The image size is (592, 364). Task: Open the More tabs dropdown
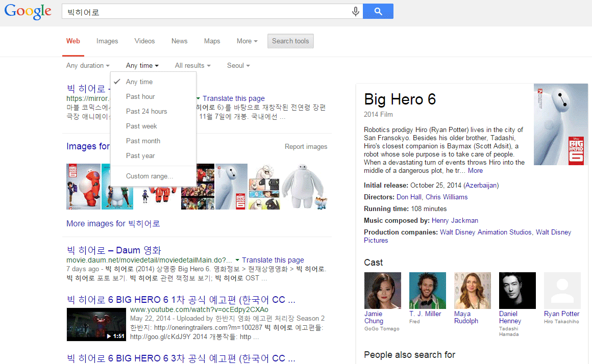tap(247, 41)
